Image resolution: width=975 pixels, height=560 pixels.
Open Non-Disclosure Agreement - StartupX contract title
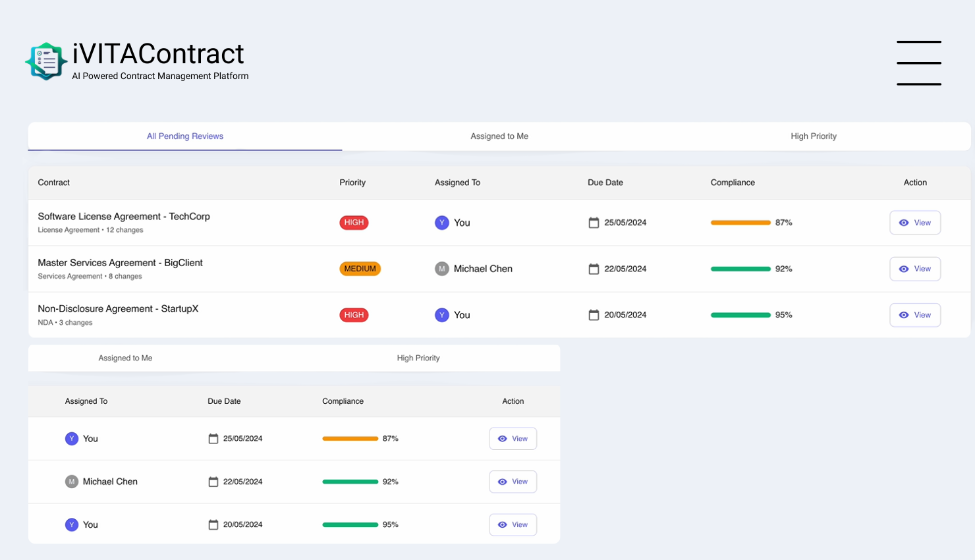pyautogui.click(x=118, y=309)
